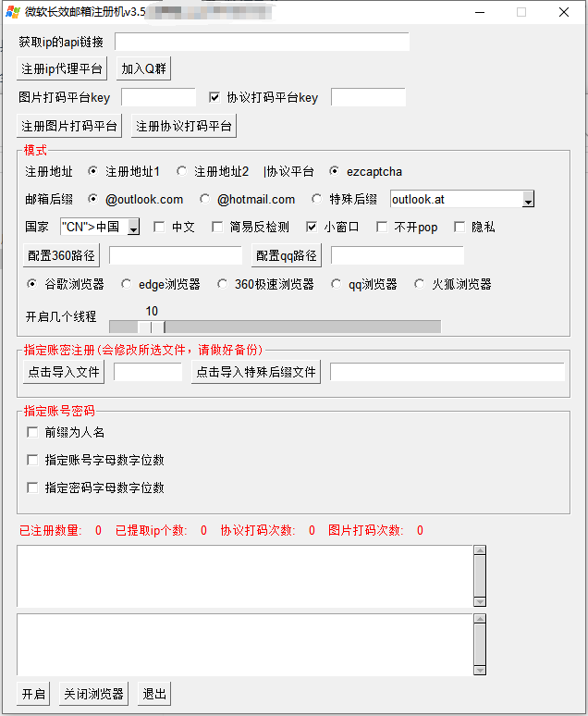The height and width of the screenshot is (716, 588).
Task: Click the upper log text area
Action: [x=245, y=575]
